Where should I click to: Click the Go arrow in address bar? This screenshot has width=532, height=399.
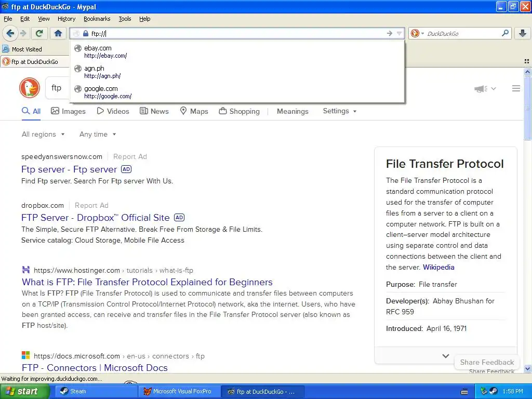pos(389,33)
